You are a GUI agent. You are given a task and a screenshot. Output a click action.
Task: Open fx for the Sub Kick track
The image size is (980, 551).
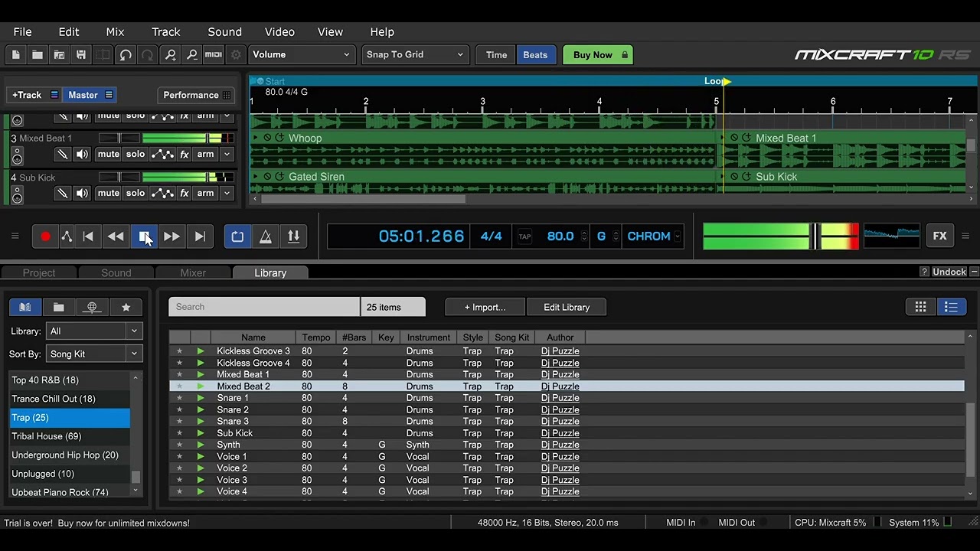(x=185, y=194)
